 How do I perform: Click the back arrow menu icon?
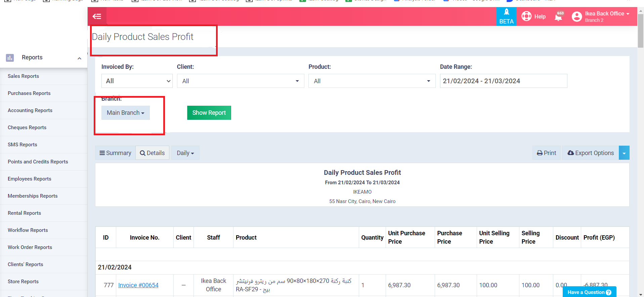click(97, 16)
